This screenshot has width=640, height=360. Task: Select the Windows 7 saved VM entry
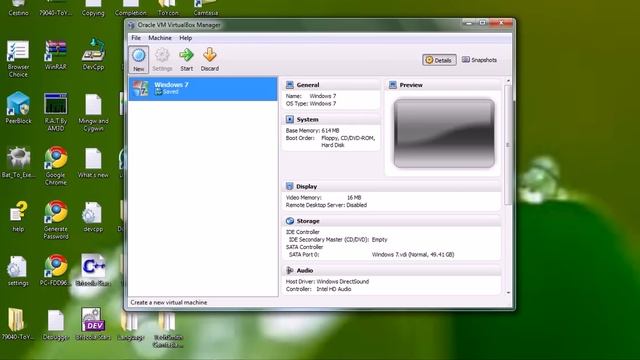(203, 89)
